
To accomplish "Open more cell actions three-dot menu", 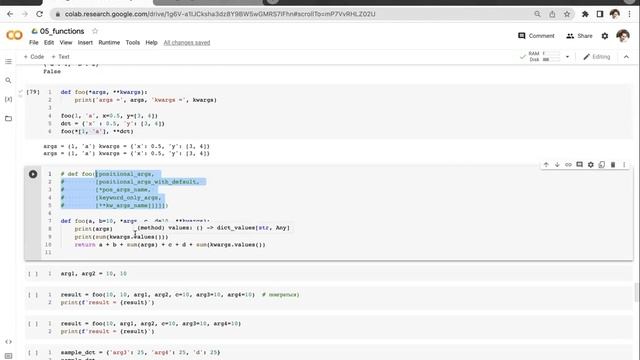I will tap(624, 164).
